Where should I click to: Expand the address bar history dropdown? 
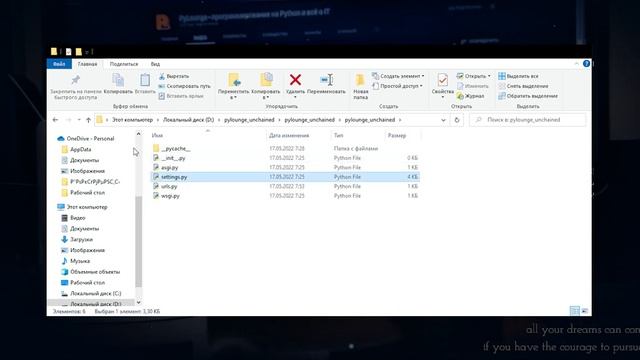pos(443,120)
